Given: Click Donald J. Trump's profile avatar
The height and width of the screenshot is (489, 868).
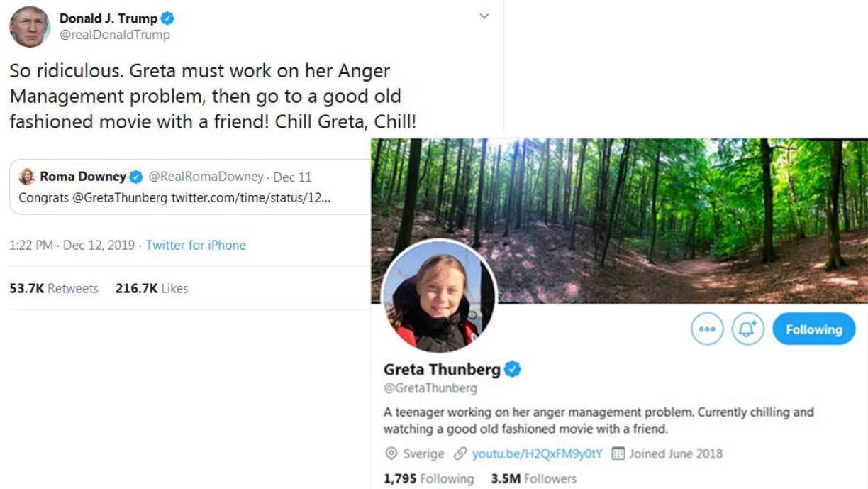Looking at the screenshot, I should point(29,27).
